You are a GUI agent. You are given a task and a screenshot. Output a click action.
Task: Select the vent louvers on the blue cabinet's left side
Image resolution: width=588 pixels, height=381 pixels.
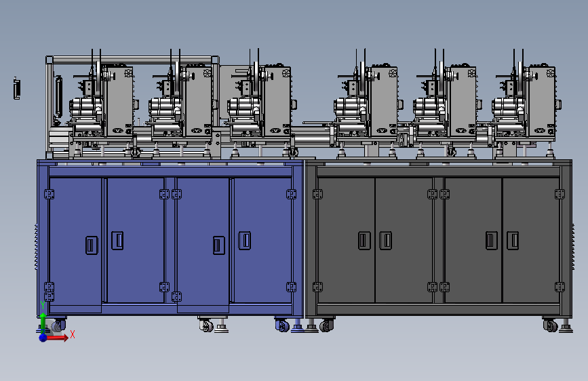[x=36, y=246]
